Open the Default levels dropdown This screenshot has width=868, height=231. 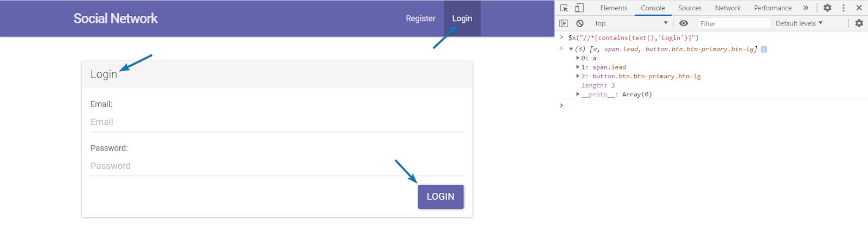(799, 23)
